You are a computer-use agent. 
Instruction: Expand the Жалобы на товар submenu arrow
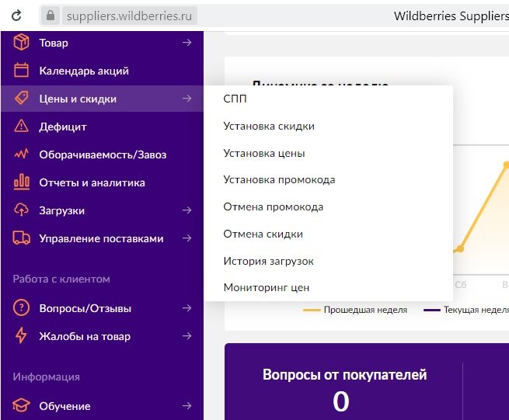(187, 335)
